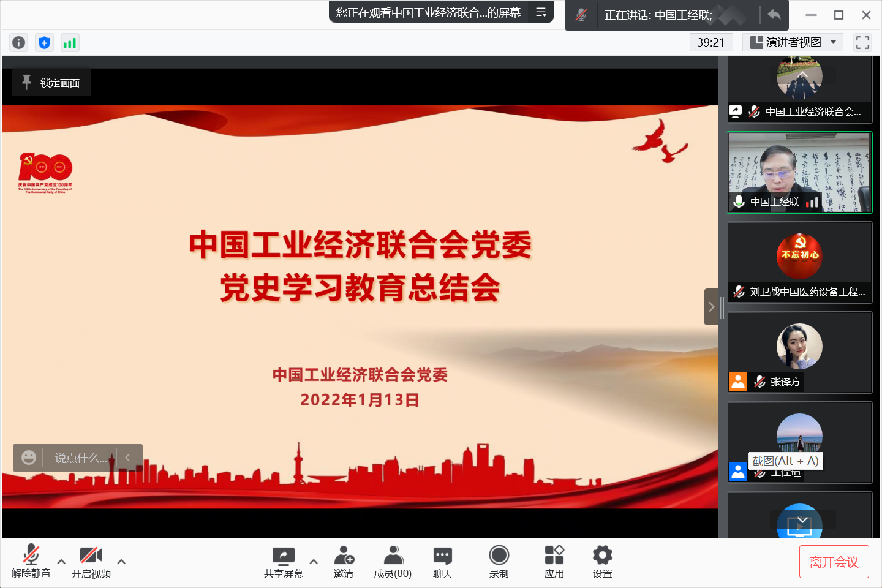This screenshot has height=588, width=882.
Task: Click 中国工经联's active microphone icon
Action: click(x=739, y=202)
